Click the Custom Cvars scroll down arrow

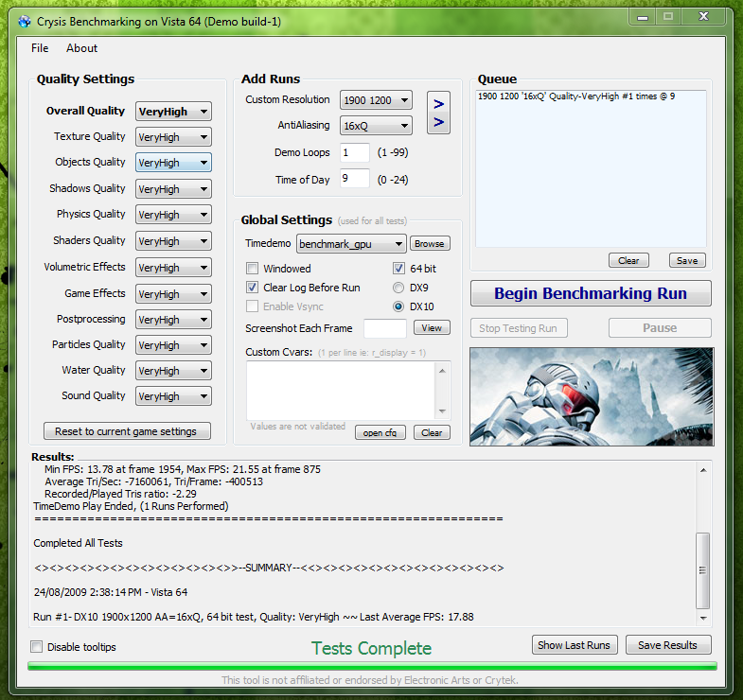tap(442, 411)
